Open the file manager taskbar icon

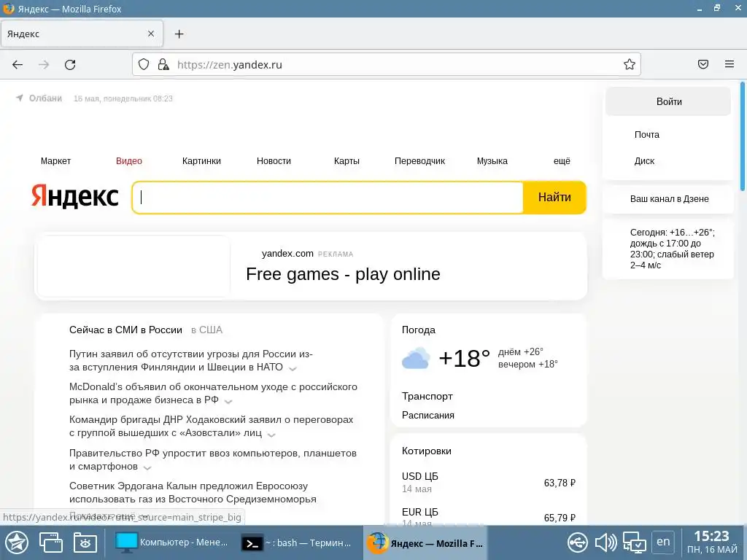tap(85, 542)
